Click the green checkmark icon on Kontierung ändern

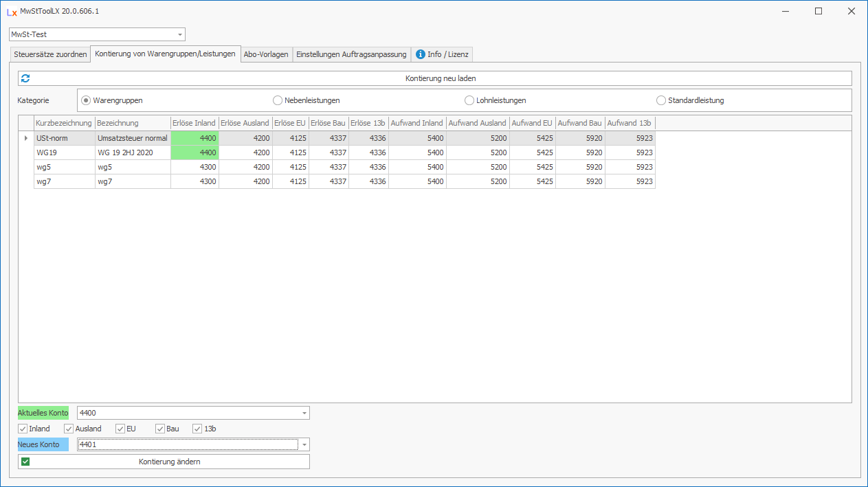coord(25,462)
